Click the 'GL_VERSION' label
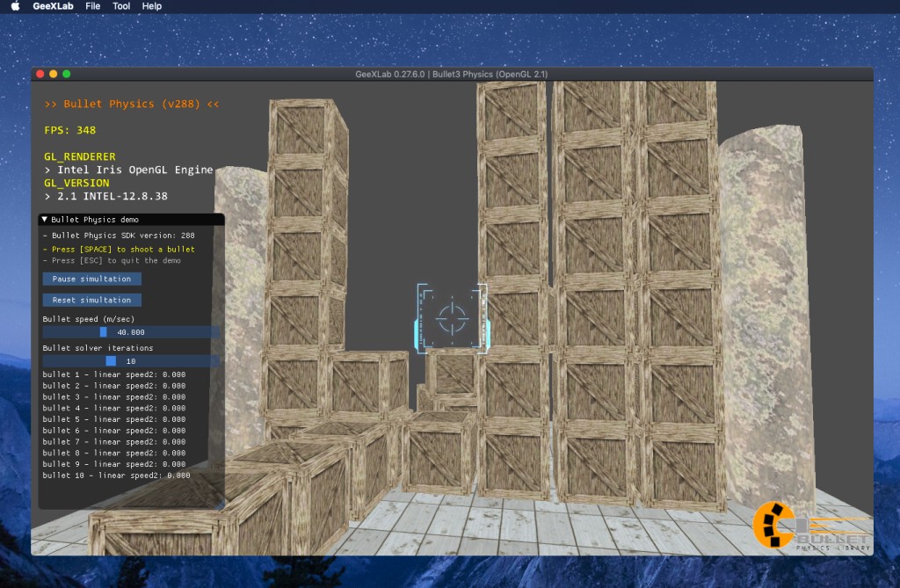This screenshot has height=588, width=900. click(76, 183)
